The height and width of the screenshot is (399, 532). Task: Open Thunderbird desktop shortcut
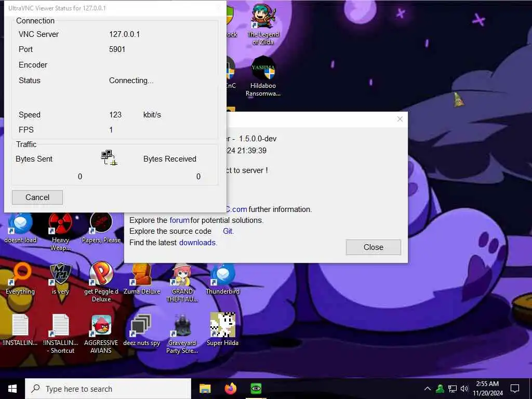pyautogui.click(x=222, y=279)
